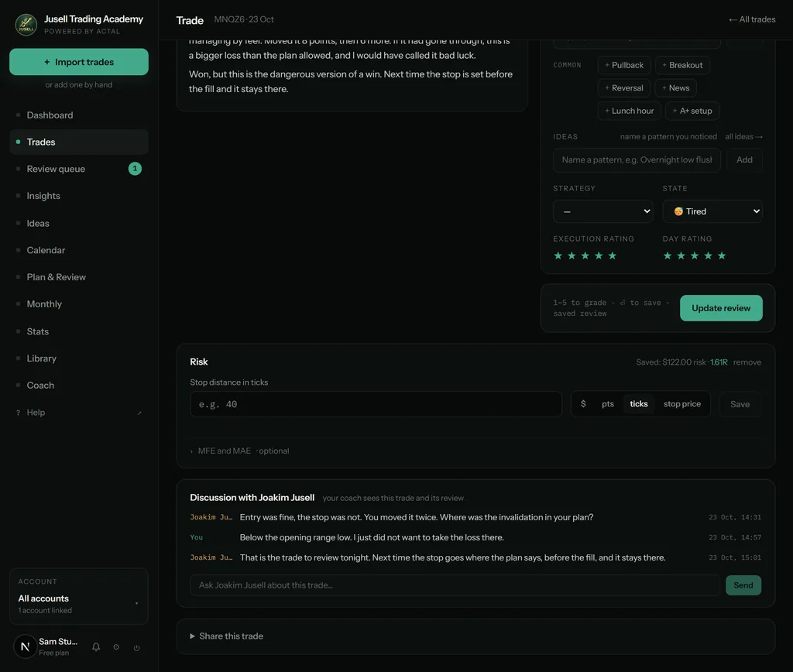793x672 pixels.
Task: Select the $ unit for risk
Action: click(x=583, y=404)
